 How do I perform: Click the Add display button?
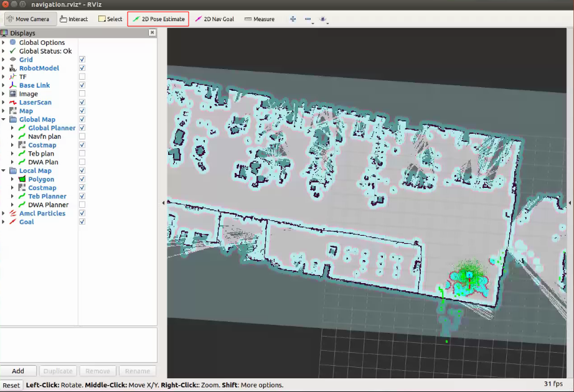pos(18,371)
